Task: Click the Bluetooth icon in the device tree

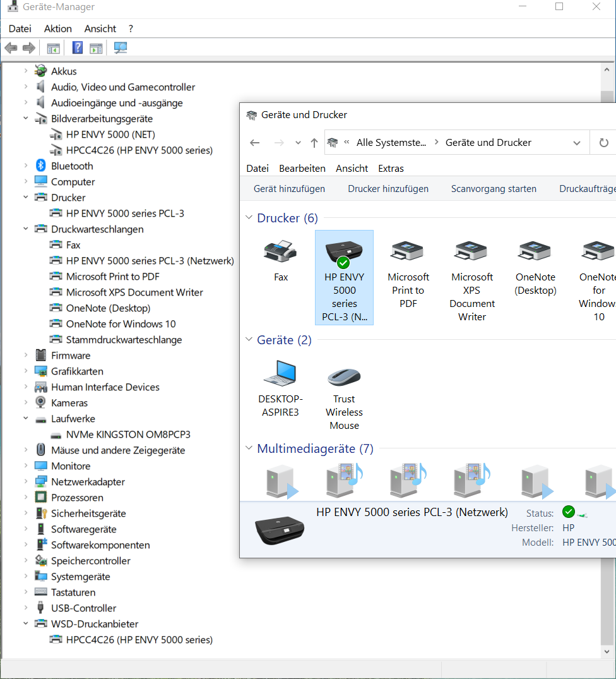Action: [40, 166]
